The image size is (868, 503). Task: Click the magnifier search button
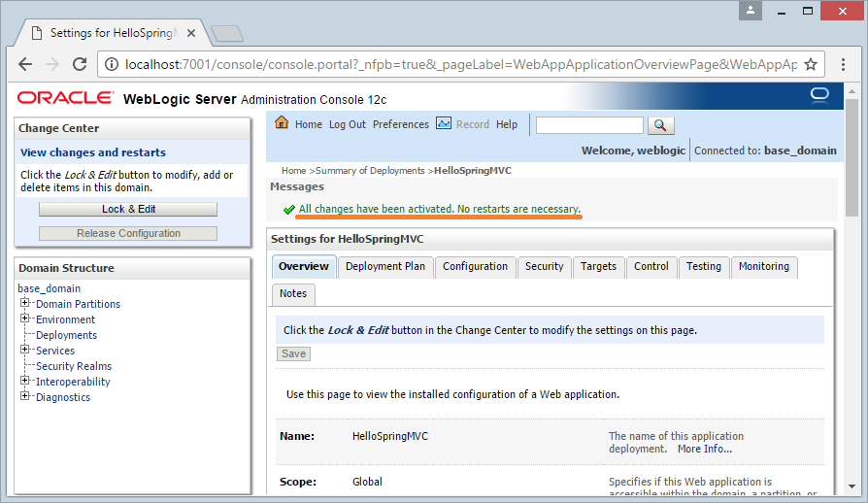click(x=660, y=125)
